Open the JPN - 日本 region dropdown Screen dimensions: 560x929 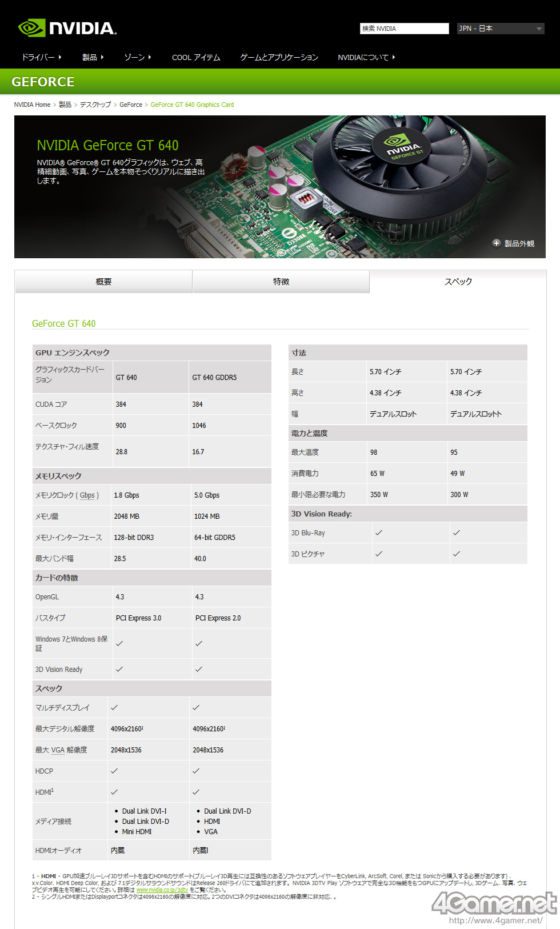coord(501,29)
